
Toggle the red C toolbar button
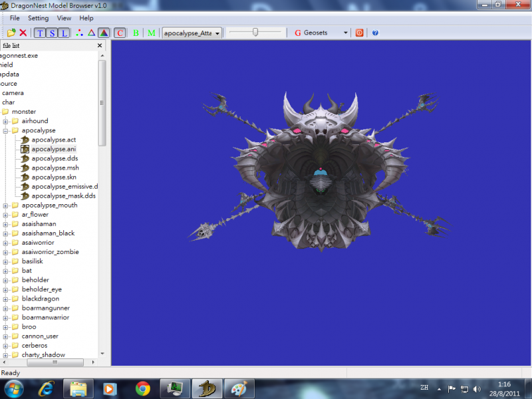tap(120, 33)
